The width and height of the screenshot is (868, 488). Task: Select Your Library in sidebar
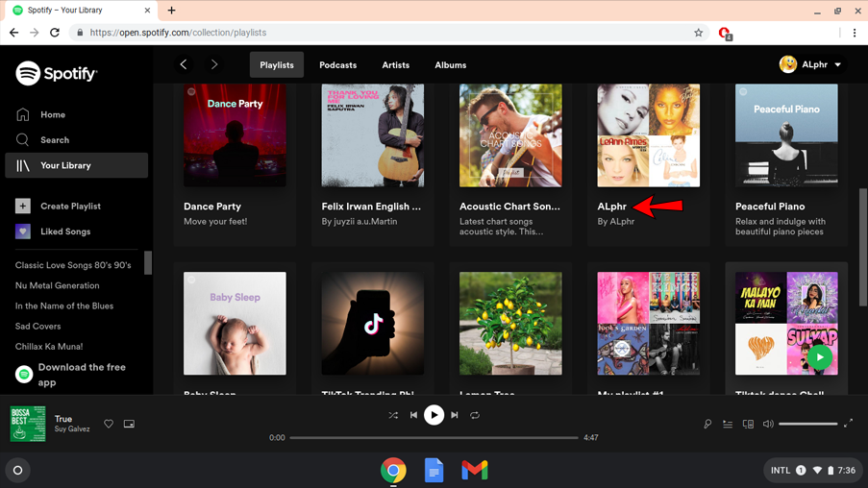click(x=76, y=165)
